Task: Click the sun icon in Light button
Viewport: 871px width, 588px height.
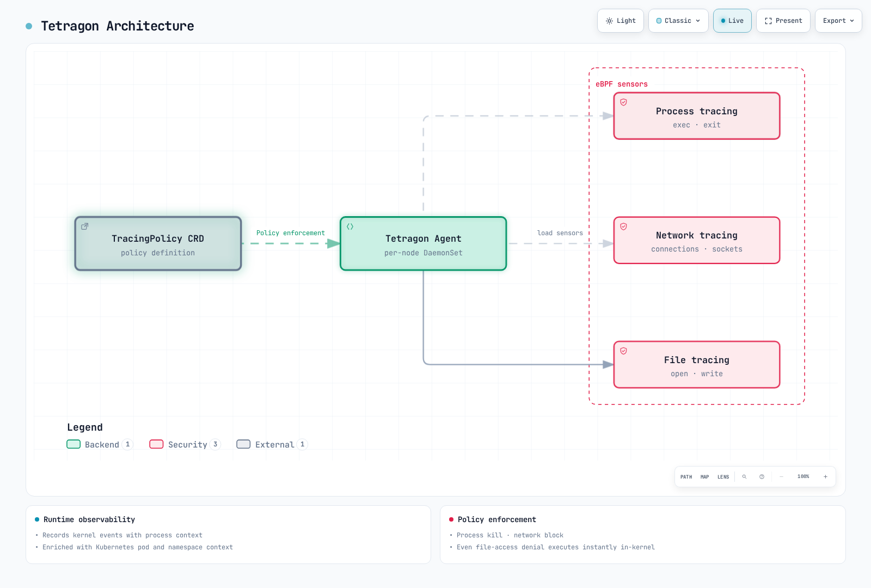Action: (609, 21)
